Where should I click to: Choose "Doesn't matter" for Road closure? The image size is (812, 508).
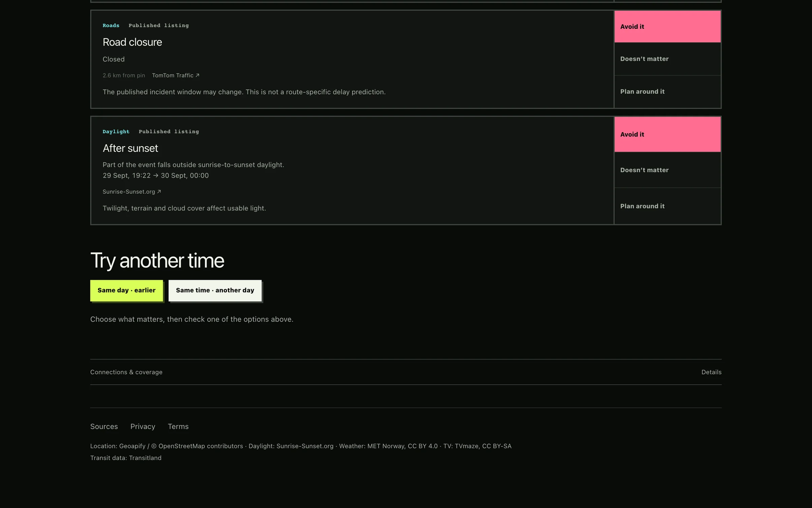(x=667, y=59)
